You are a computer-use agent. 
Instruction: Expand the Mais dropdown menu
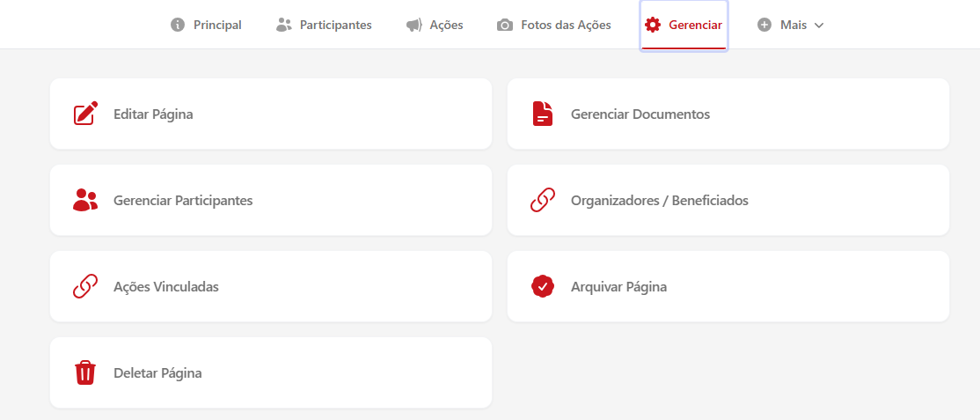point(792,25)
